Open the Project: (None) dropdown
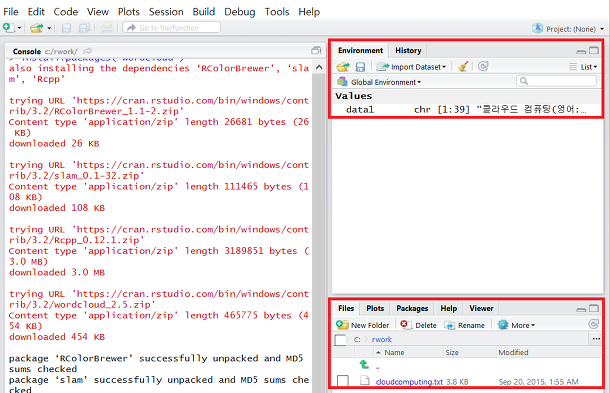The width and height of the screenshot is (610, 393). coord(568,29)
